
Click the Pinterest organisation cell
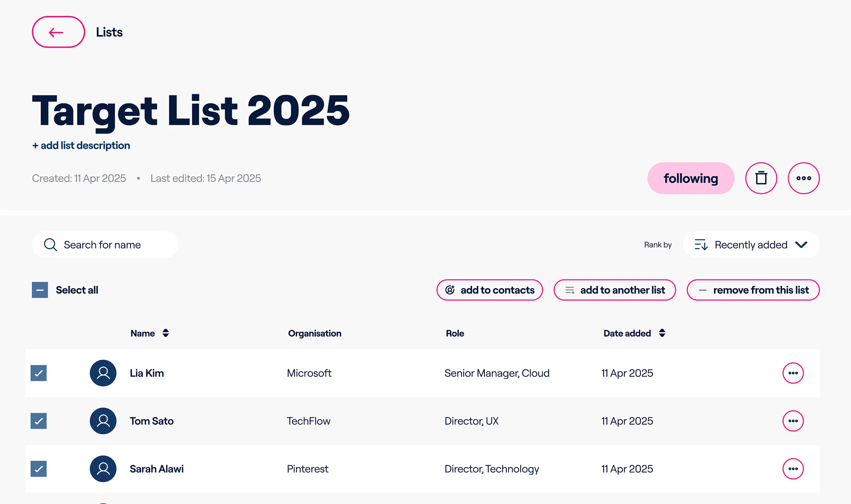coord(308,469)
